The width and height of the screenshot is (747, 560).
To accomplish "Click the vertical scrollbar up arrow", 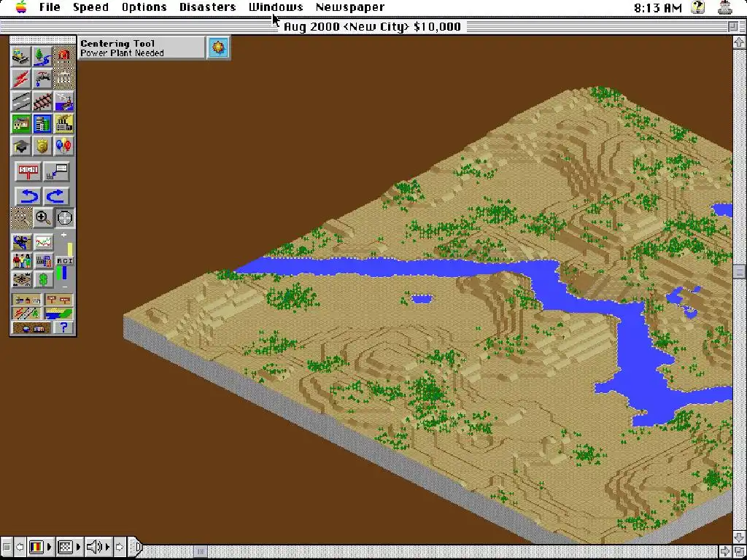I will [739, 42].
